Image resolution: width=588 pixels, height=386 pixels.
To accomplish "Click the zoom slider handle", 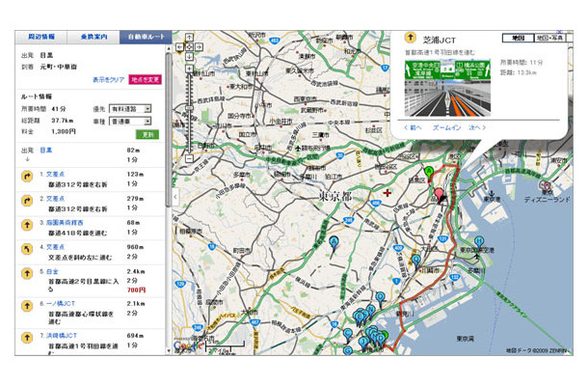I will [189, 108].
